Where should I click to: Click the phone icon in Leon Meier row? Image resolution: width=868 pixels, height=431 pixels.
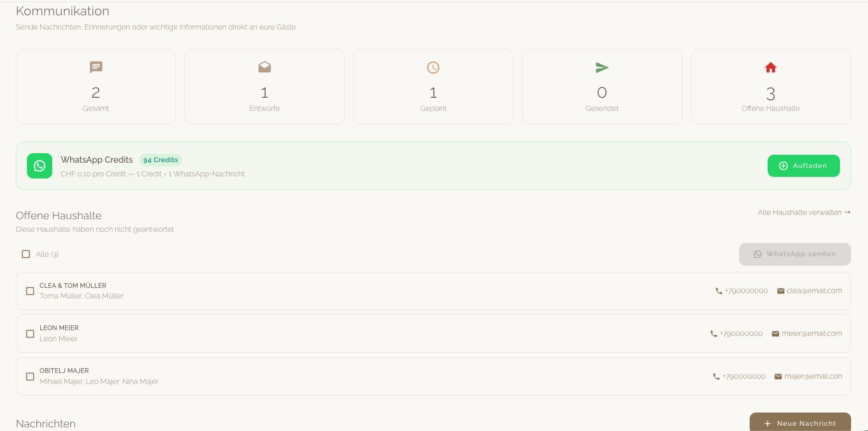pyautogui.click(x=714, y=334)
